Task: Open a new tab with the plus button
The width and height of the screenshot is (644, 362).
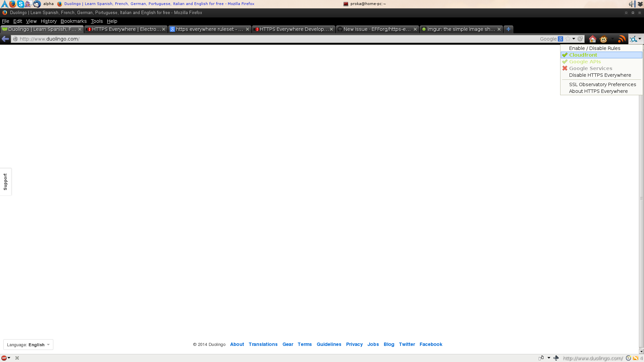Action: (x=508, y=29)
